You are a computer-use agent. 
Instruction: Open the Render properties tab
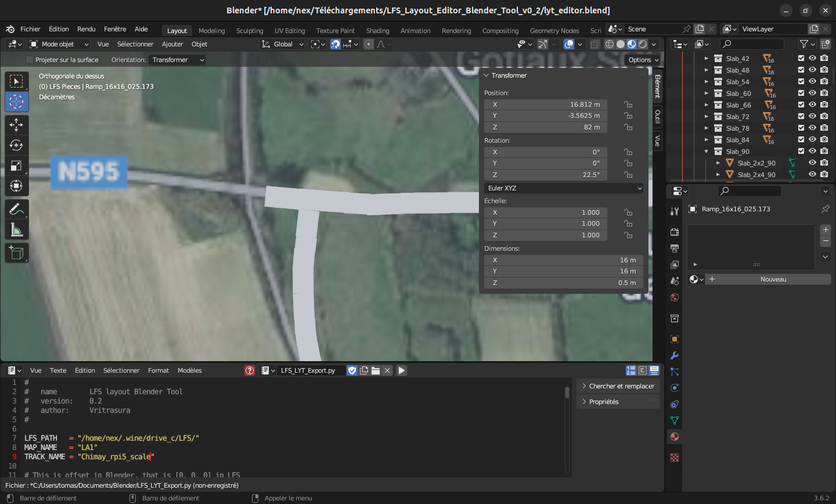(675, 232)
